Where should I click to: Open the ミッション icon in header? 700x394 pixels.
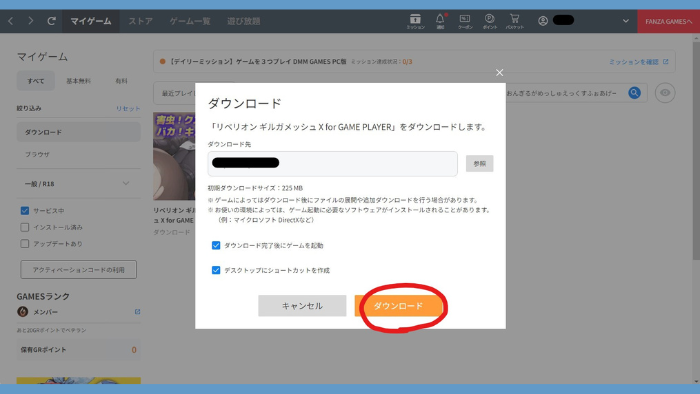click(415, 21)
